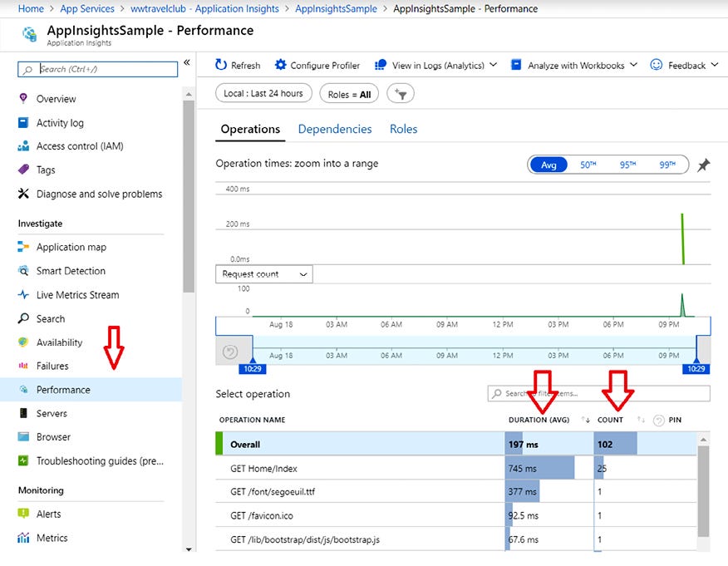Click the Search magnifier icon in Investigate
This screenshot has height=566, width=728.
click(23, 318)
